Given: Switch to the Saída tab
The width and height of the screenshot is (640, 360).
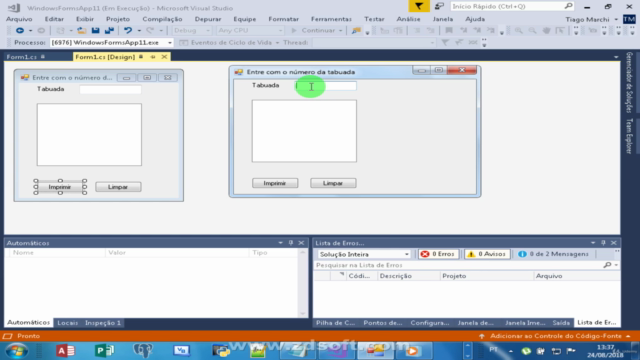Looking at the screenshot, I should click(561, 323).
